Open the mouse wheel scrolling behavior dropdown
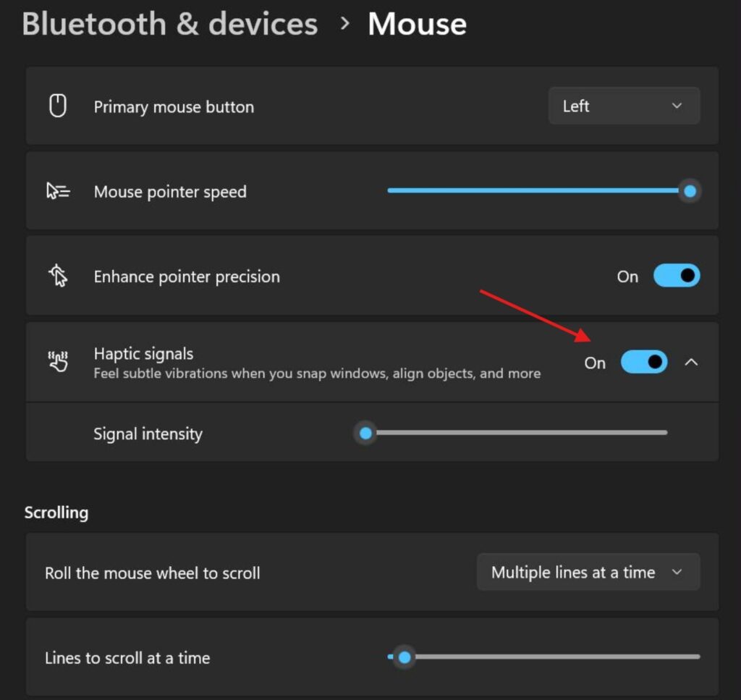Screen dimensions: 741x700 (x=588, y=572)
